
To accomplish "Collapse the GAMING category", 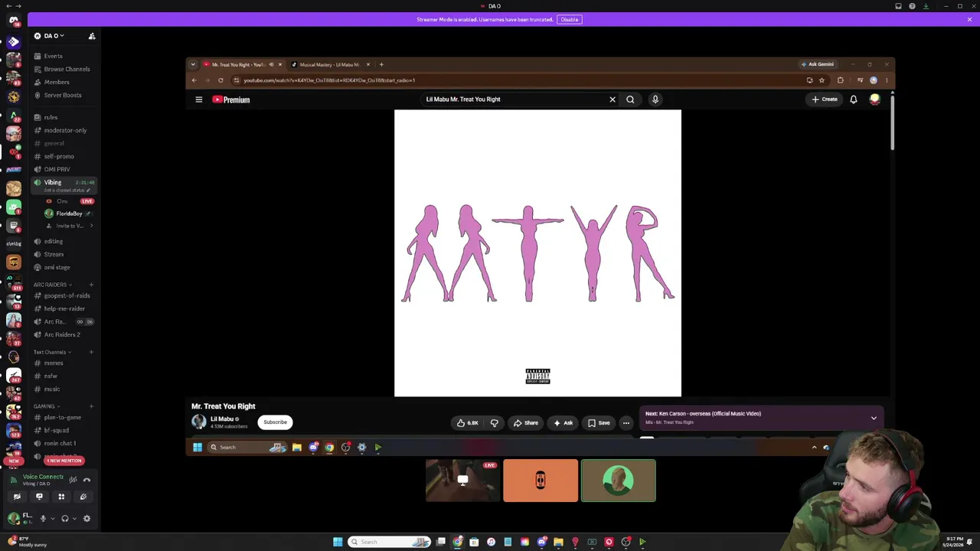I will click(x=46, y=406).
